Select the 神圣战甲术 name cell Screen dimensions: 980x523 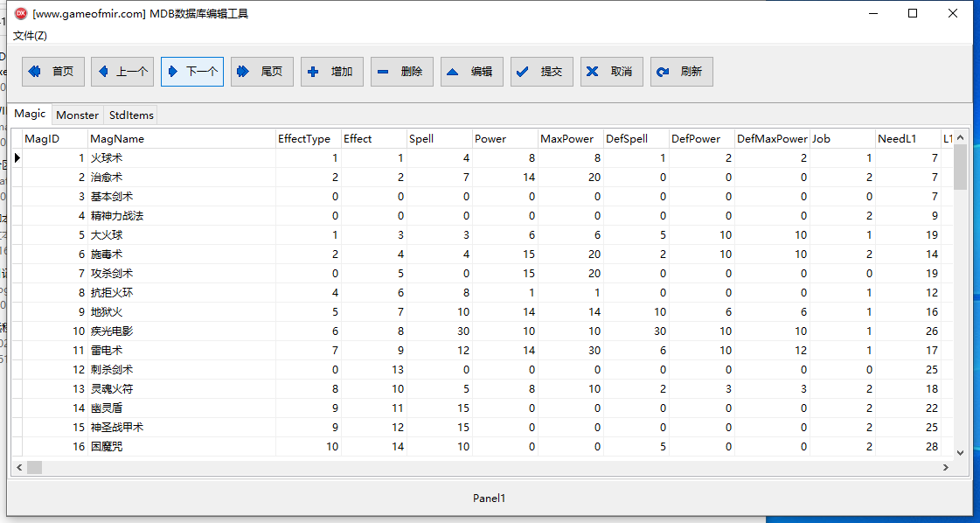182,428
